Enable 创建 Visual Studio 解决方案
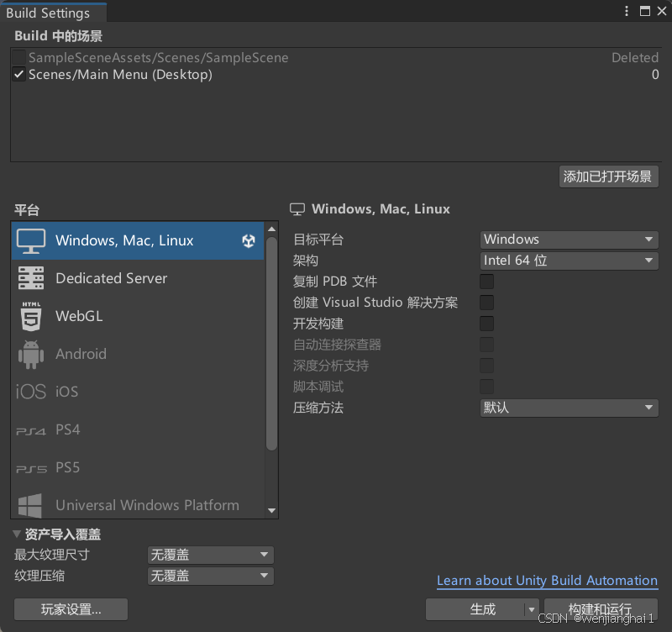This screenshot has width=672, height=632. coord(485,303)
